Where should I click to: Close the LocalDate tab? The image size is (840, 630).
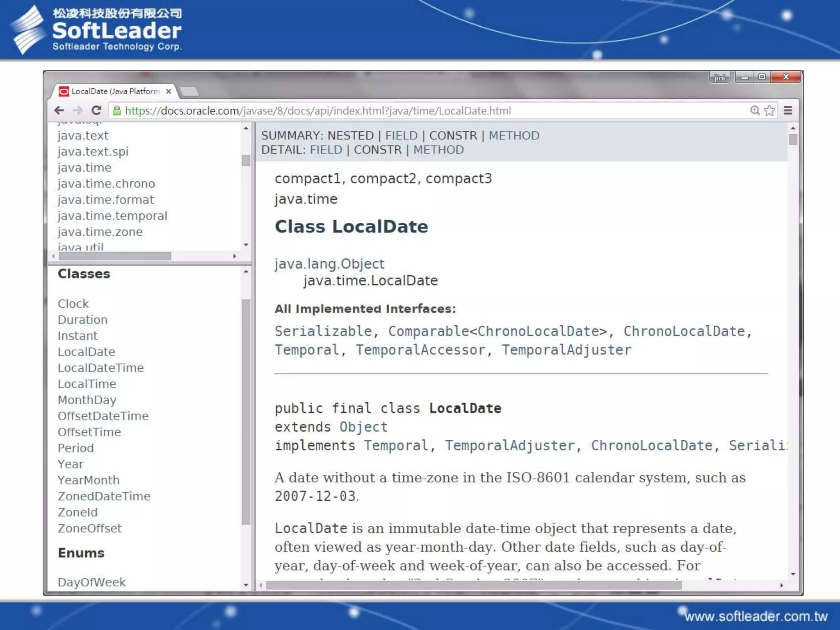(168, 91)
